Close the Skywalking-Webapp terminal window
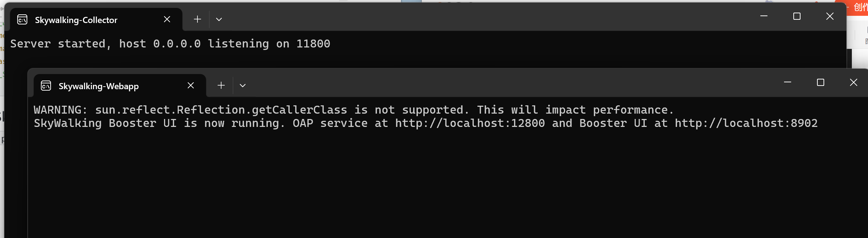The image size is (868, 238). [854, 82]
